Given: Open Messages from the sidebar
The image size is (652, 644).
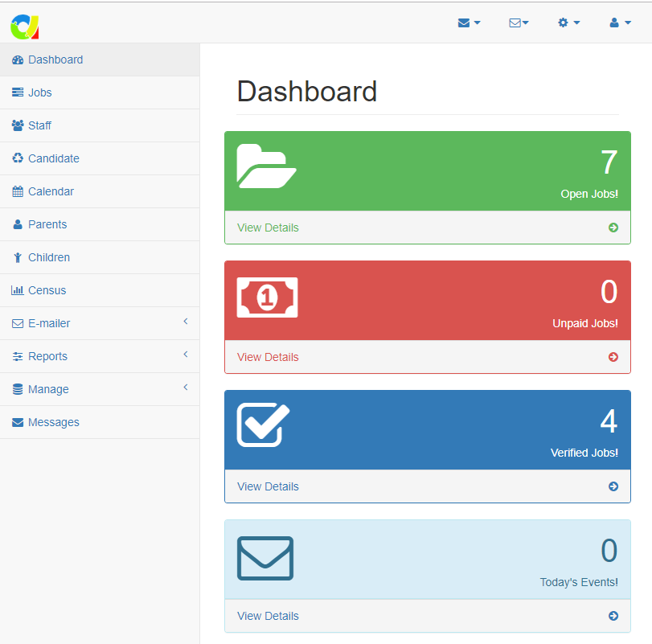Looking at the screenshot, I should [53, 422].
